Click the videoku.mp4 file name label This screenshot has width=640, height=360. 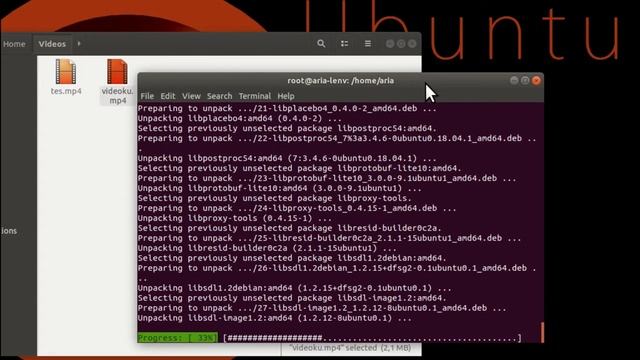[x=118, y=96]
